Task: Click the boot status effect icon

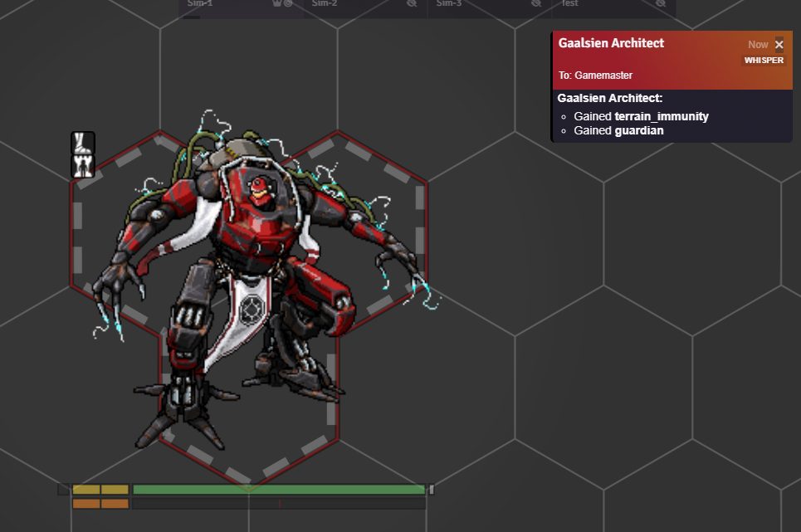Action: coord(83,143)
